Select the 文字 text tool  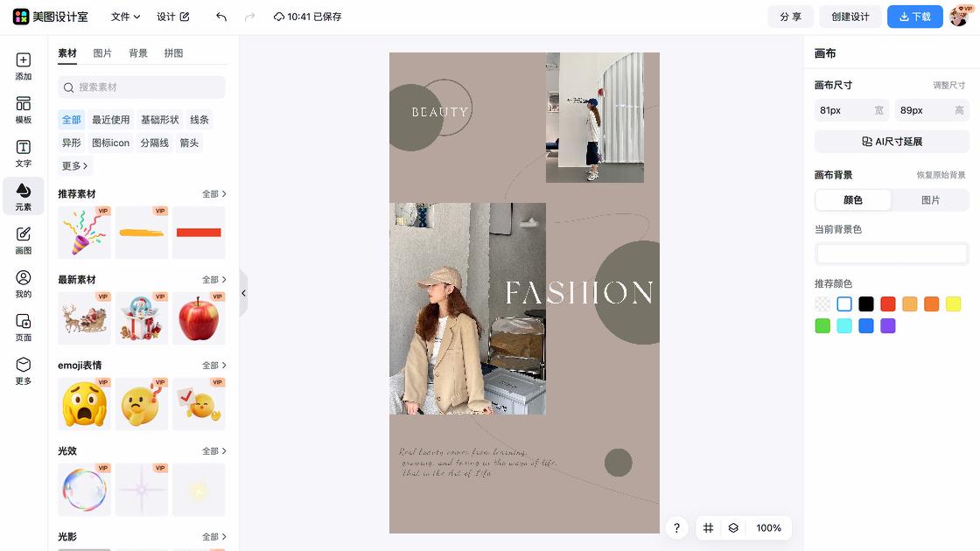point(23,154)
